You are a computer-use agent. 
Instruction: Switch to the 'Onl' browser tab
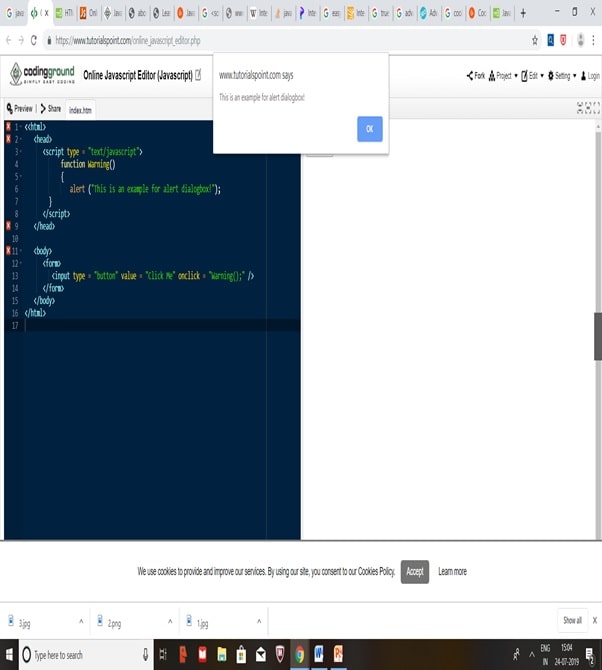(x=88, y=13)
